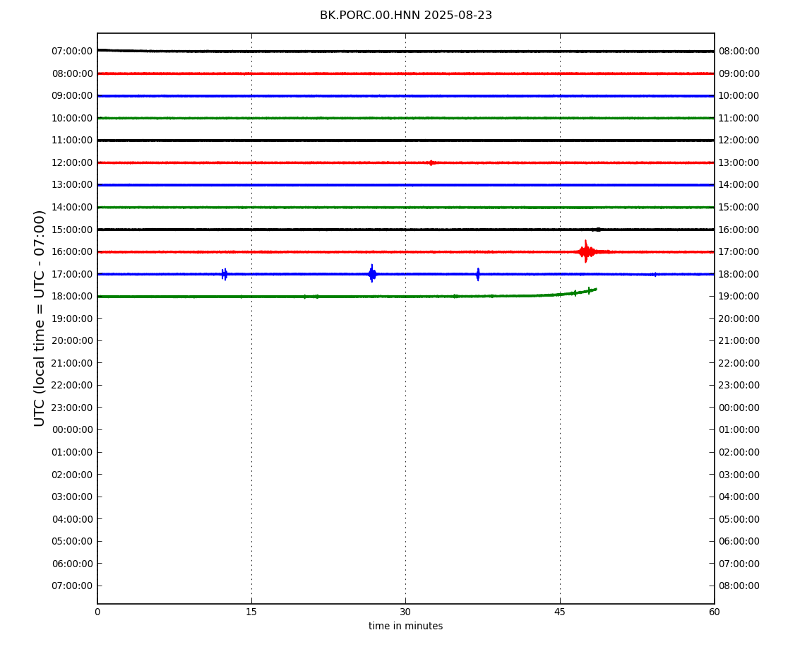Click the right axis label 19:00:00
Image resolution: width=812 pixels, height=671 pixels.
click(x=739, y=297)
